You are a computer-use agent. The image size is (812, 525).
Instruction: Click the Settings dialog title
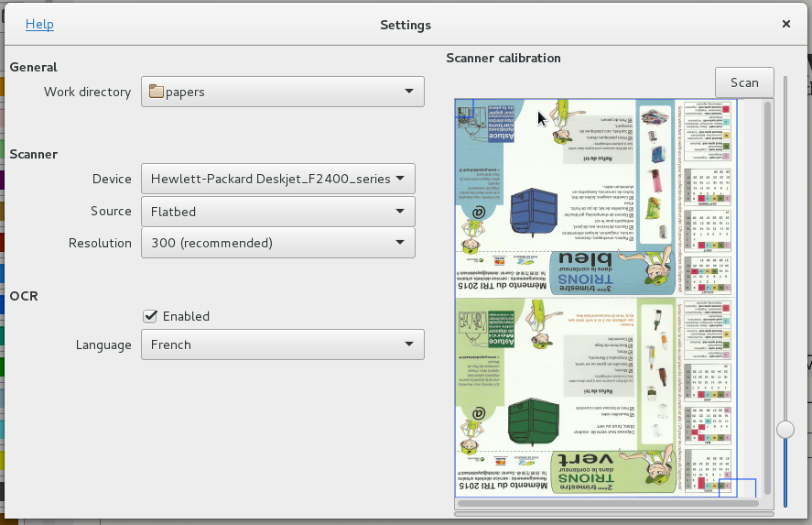(x=406, y=25)
